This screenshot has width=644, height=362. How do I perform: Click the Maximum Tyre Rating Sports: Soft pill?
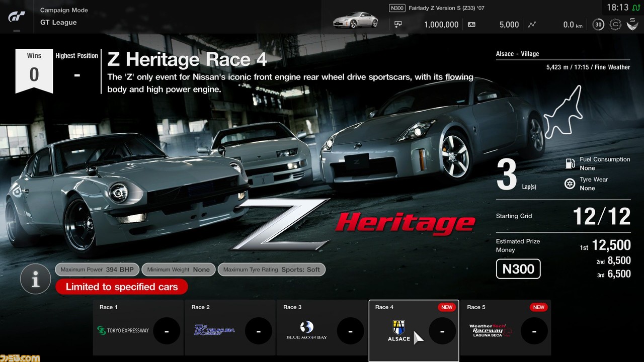pos(272,269)
